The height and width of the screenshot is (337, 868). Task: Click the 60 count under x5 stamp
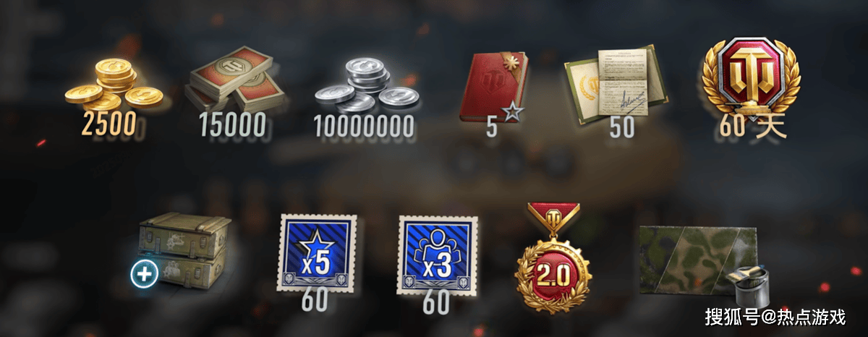[314, 302]
